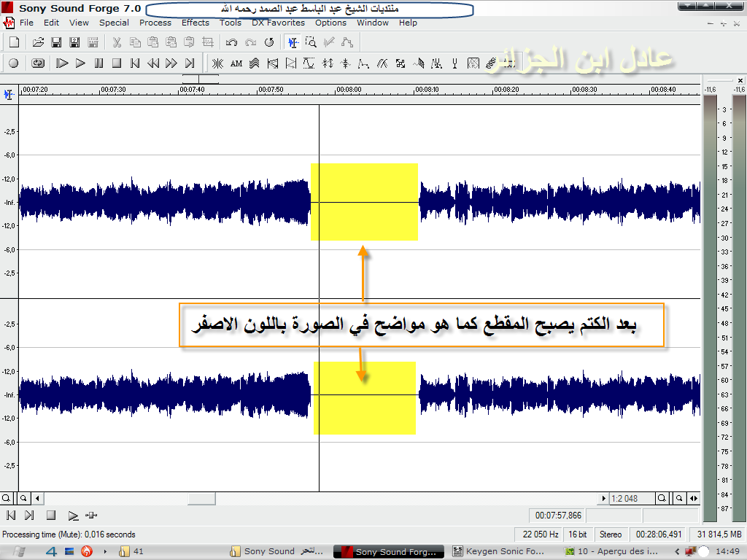Click the Stop button in transport toolbar

tap(117, 63)
